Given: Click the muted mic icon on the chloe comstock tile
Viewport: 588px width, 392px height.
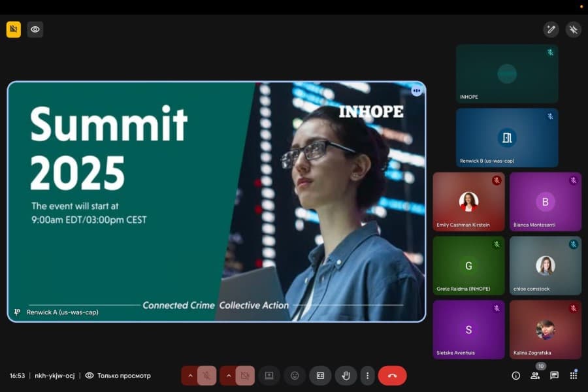Looking at the screenshot, I should pos(574,244).
